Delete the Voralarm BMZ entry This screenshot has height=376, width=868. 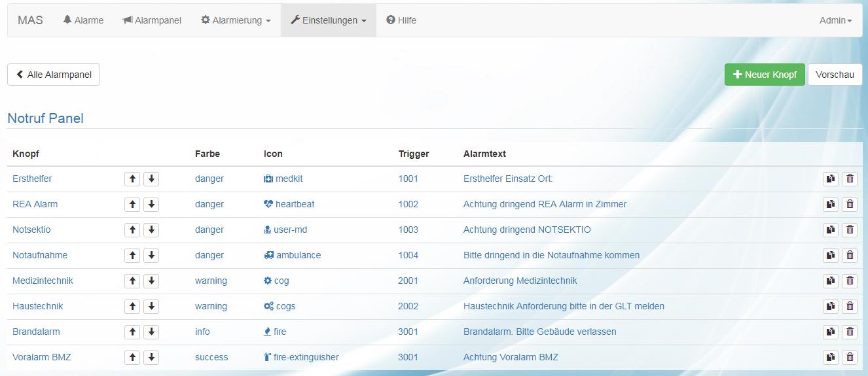[x=850, y=358]
